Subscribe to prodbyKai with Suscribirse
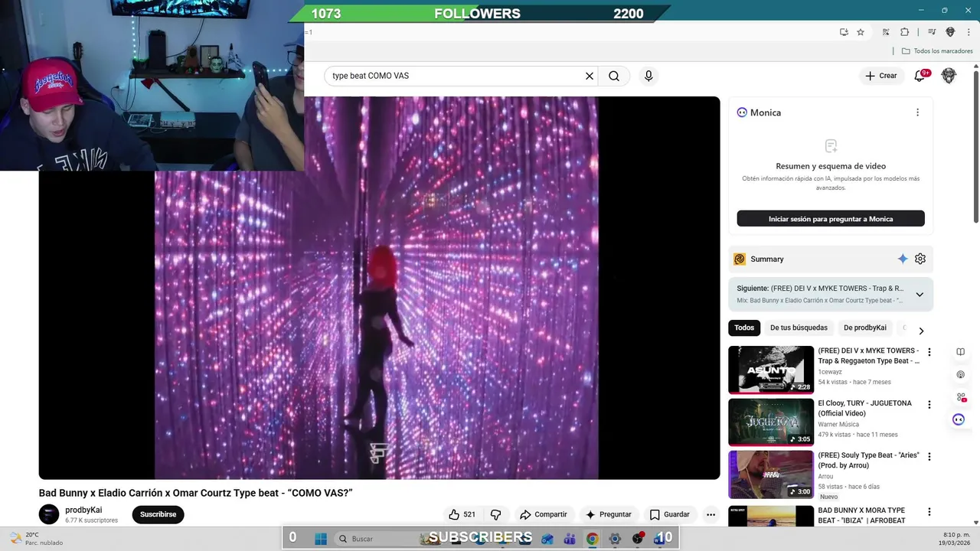Viewport: 980px width, 551px height. point(158,514)
